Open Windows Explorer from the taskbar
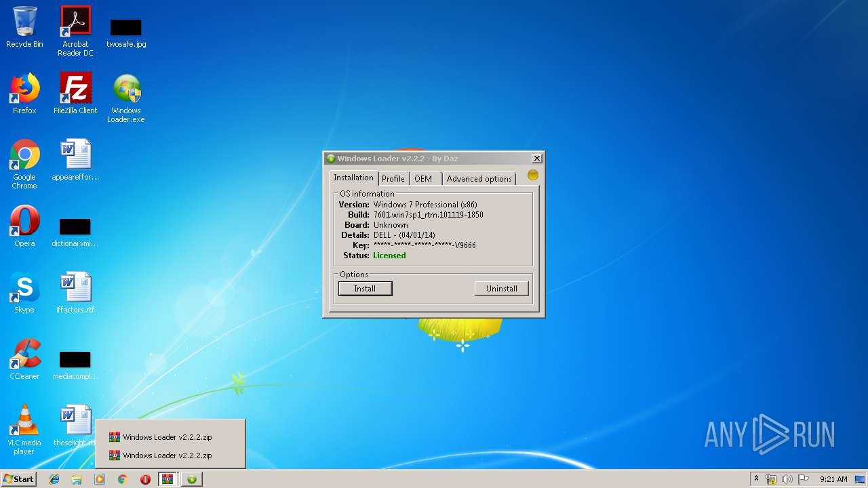This screenshot has height=488, width=868. pos(77,479)
